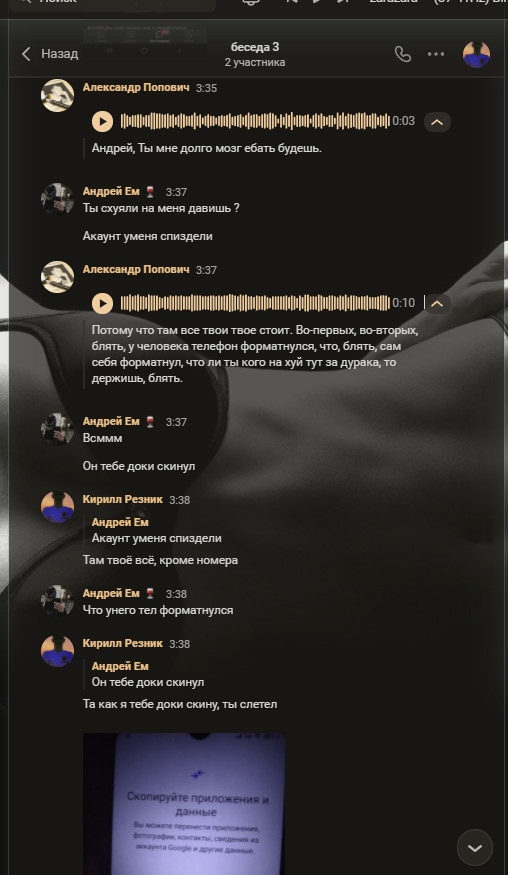The width and height of the screenshot is (508, 875).
Task: Open Александр Попович avatar at 3:35
Action: 57,95
